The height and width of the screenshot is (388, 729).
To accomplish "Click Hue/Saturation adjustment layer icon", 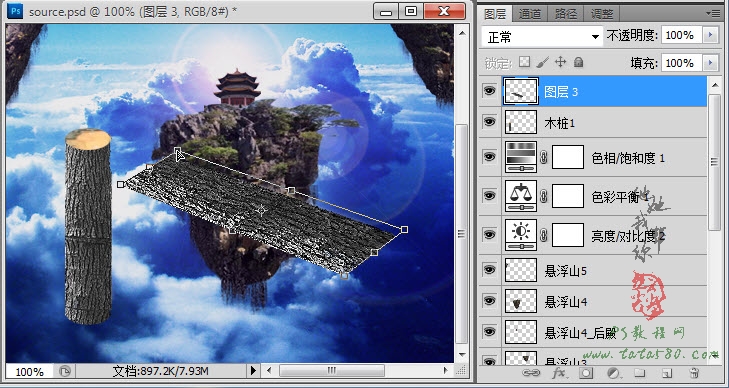I will click(521, 157).
